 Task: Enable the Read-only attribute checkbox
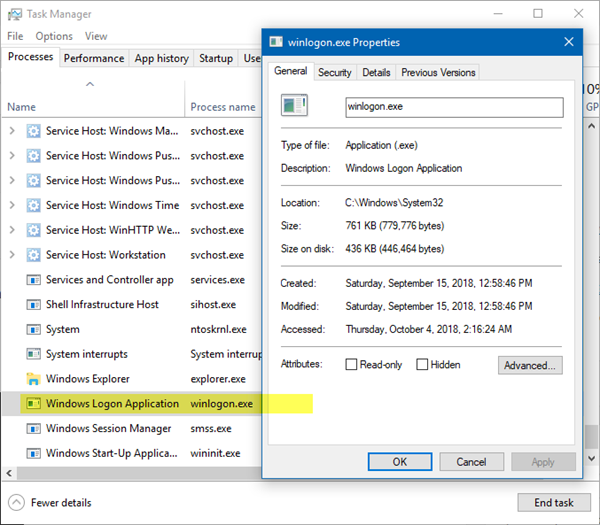coord(351,365)
